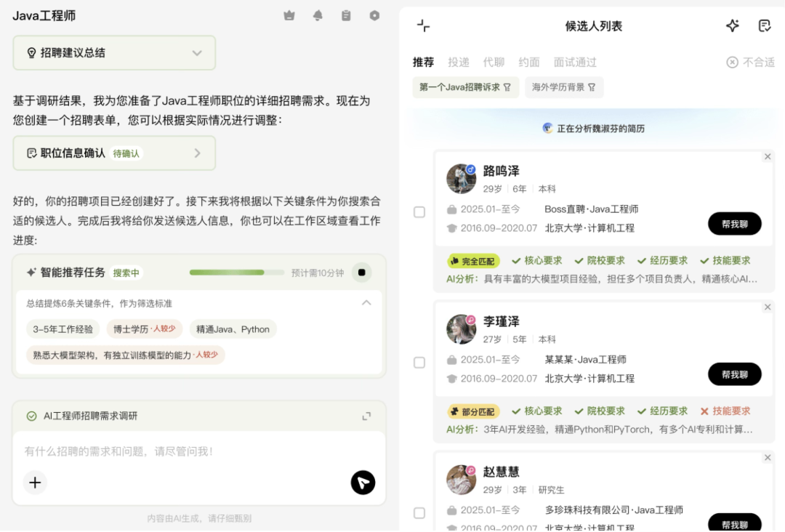This screenshot has height=532, width=785.
Task: Click 帮我聊 for 赵慧慧
Action: tap(734, 523)
